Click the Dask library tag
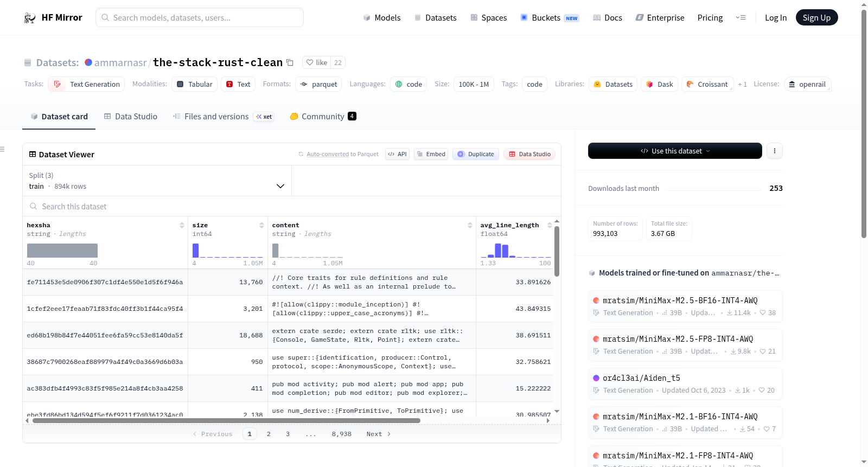This screenshot has height=467, width=868. pyautogui.click(x=660, y=84)
